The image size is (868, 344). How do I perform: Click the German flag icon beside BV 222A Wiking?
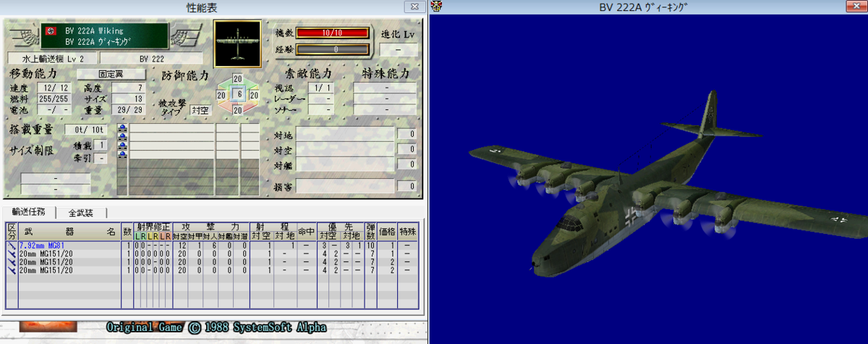(x=51, y=31)
